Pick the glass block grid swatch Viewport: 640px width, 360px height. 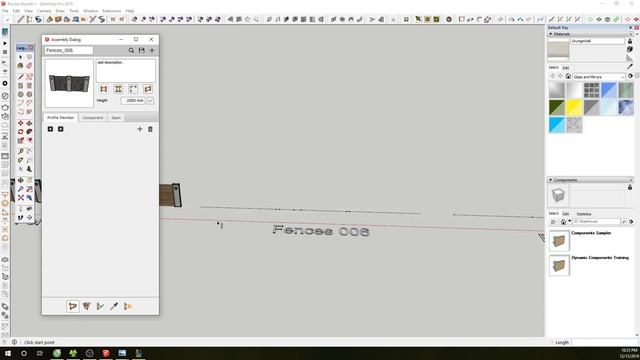click(591, 90)
